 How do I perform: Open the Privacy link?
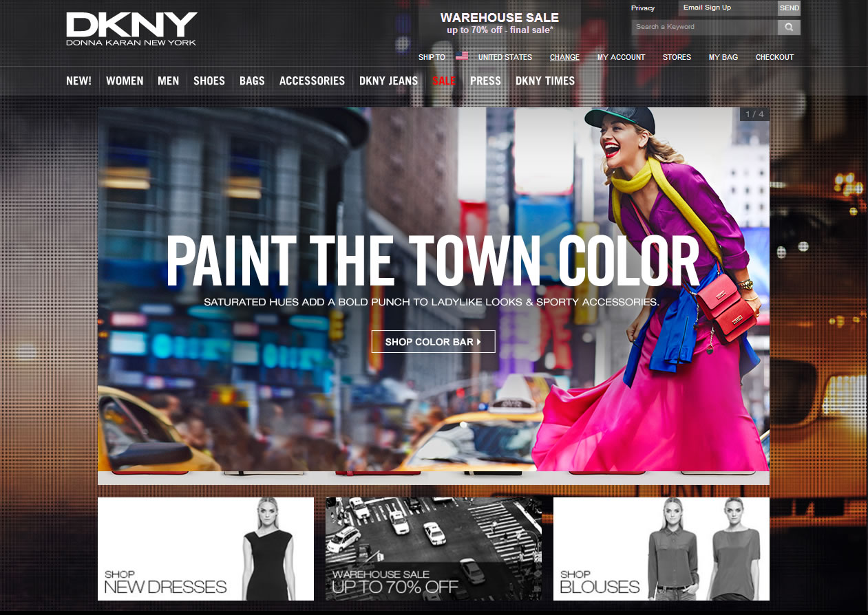(x=643, y=8)
